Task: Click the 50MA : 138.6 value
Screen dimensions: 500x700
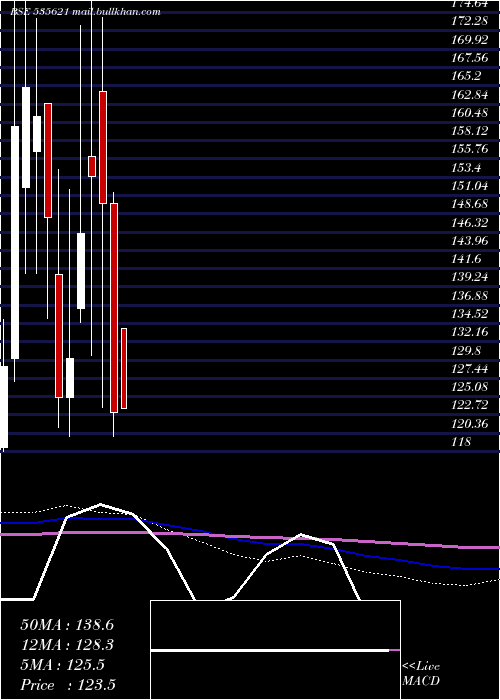Action: 67,625
